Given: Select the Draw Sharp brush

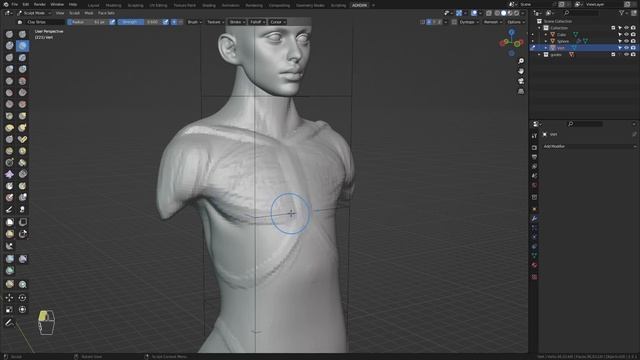Looking at the screenshot, I should 22,34.
